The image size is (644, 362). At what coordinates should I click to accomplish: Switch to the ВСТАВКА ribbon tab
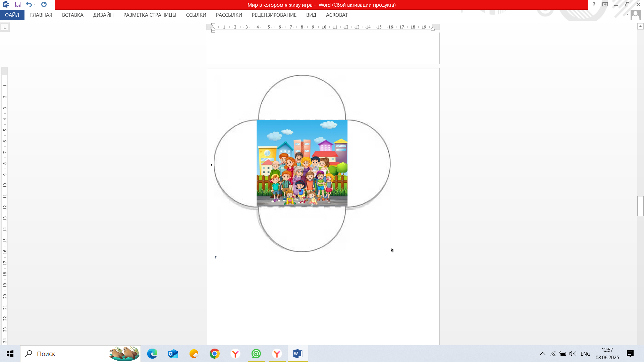tap(72, 15)
